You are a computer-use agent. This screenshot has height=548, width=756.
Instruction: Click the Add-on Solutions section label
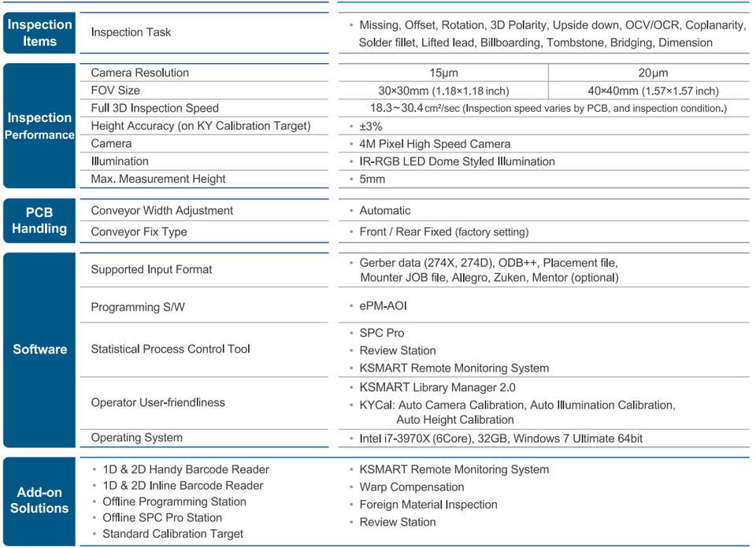tap(39, 502)
